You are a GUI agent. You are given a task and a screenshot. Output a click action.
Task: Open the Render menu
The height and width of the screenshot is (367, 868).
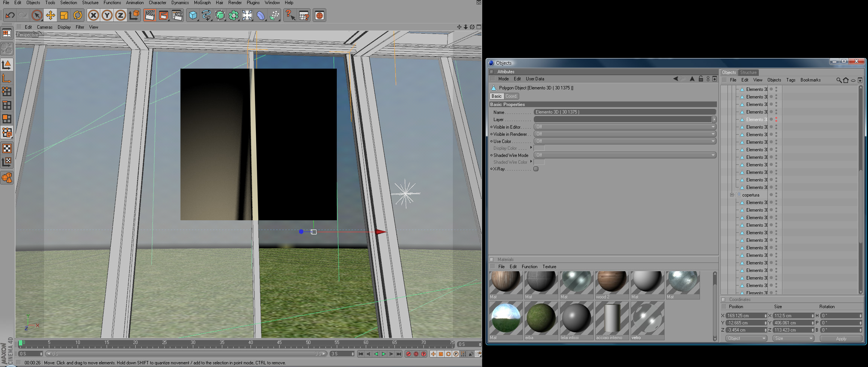(235, 3)
